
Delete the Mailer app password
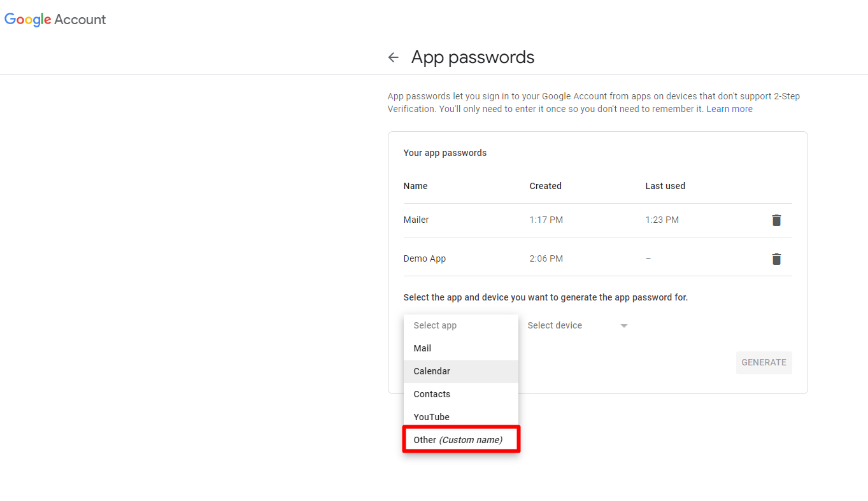776,220
